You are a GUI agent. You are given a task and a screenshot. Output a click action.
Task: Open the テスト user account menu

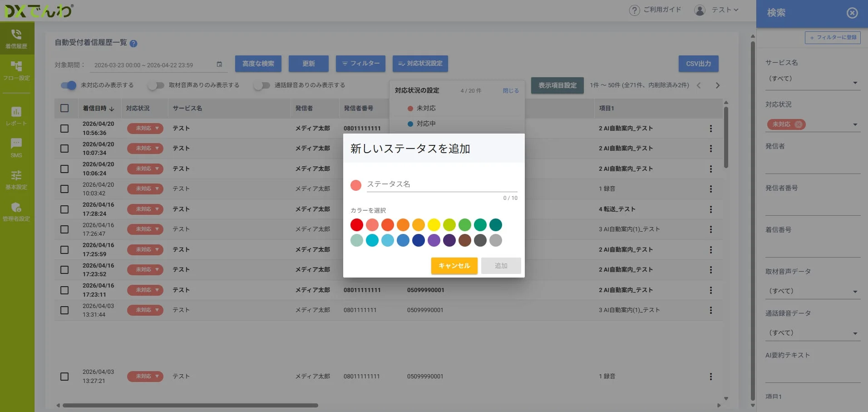[x=725, y=10]
